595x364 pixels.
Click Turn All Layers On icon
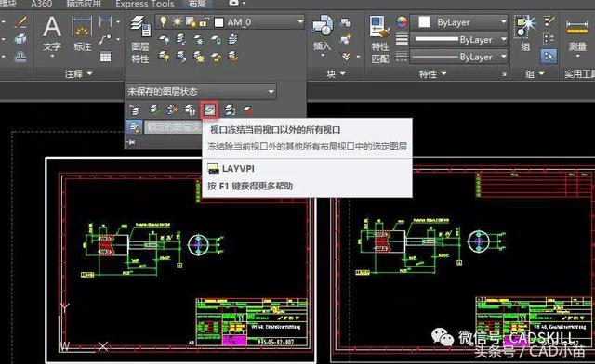tap(164, 57)
